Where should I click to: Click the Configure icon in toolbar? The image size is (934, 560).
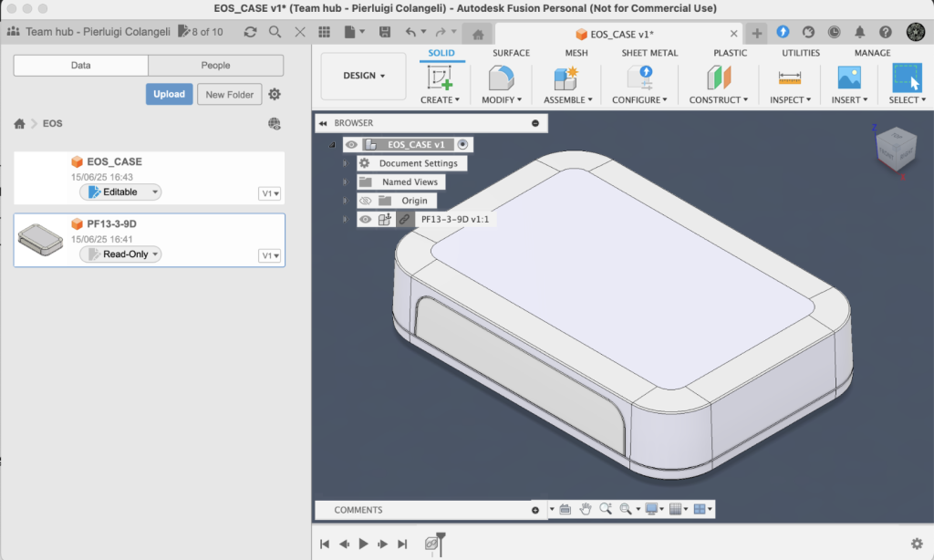coord(640,78)
